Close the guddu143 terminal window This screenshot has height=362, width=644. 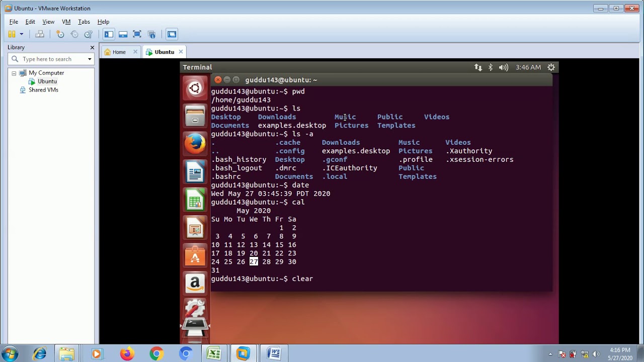tap(217, 79)
